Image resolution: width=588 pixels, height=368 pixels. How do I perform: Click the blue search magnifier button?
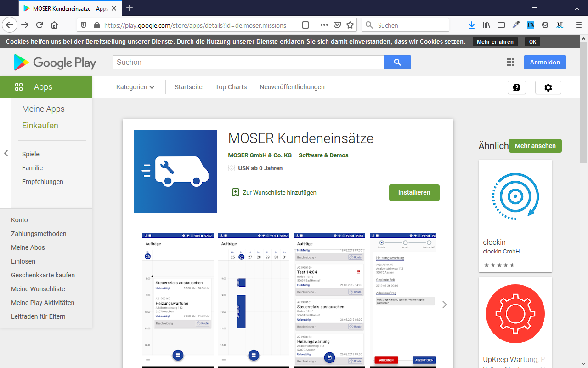397,62
